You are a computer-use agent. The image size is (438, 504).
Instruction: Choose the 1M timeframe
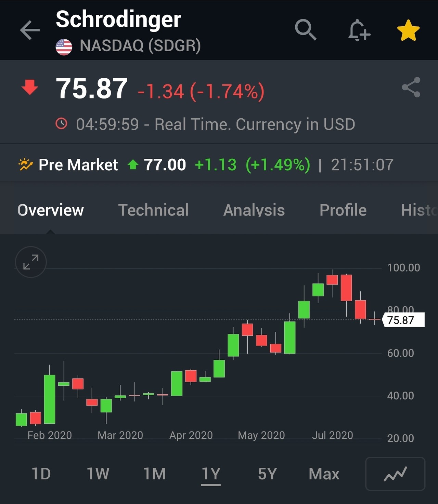pyautogui.click(x=154, y=474)
